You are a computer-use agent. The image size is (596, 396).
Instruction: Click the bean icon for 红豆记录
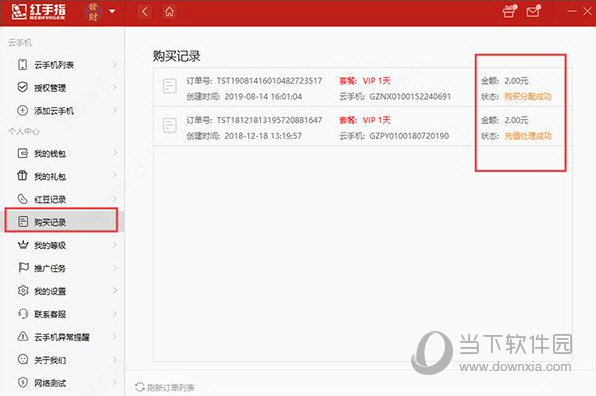[x=23, y=199]
